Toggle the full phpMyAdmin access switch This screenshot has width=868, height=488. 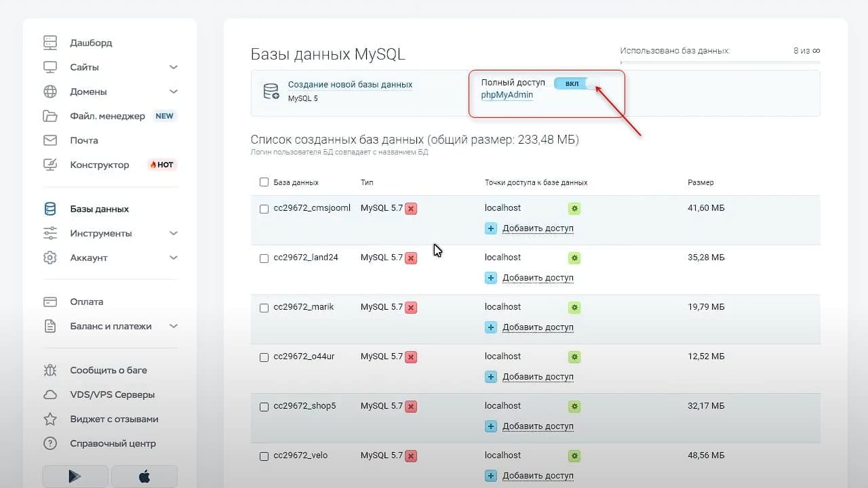[x=577, y=83]
